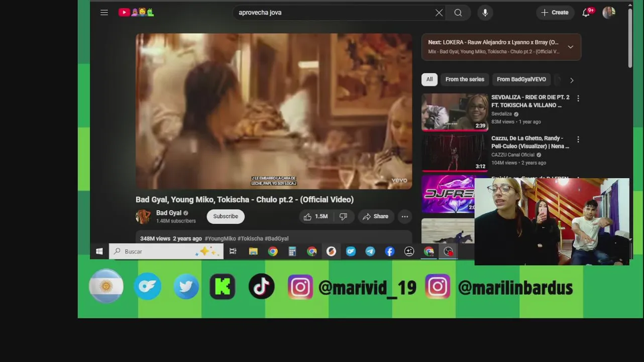Click '348M views 2 years ago' text
644x362 pixels.
[171, 239]
